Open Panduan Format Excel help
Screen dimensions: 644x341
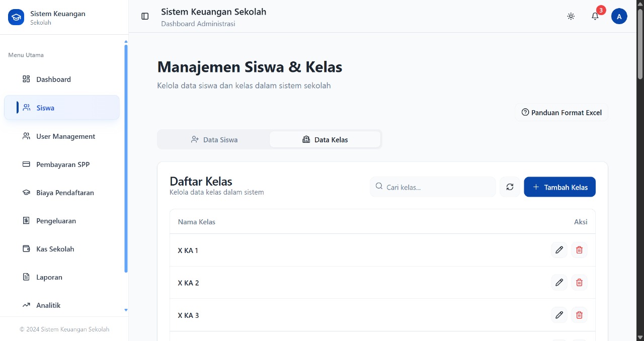(561, 112)
